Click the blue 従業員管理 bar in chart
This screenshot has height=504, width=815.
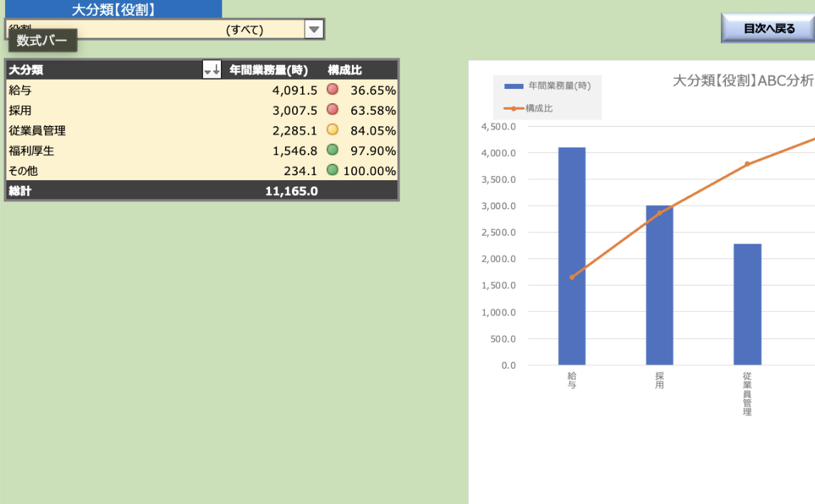coord(747,304)
